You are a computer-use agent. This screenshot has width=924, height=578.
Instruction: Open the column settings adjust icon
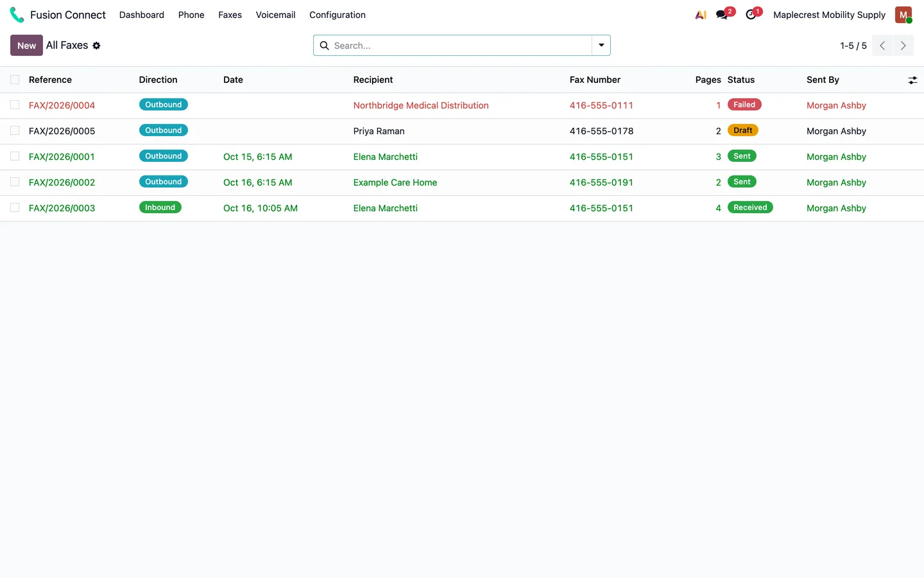pos(912,80)
